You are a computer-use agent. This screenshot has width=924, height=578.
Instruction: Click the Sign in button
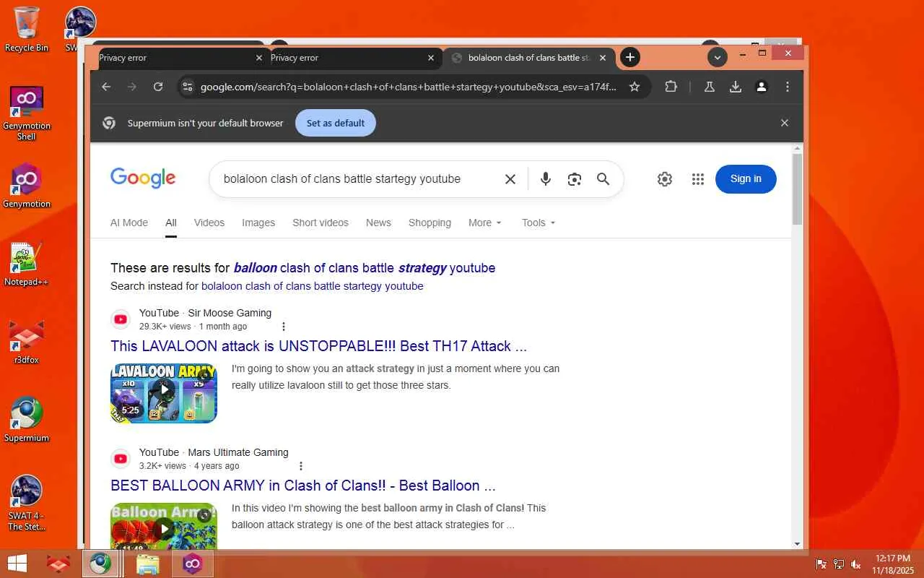[746, 179]
